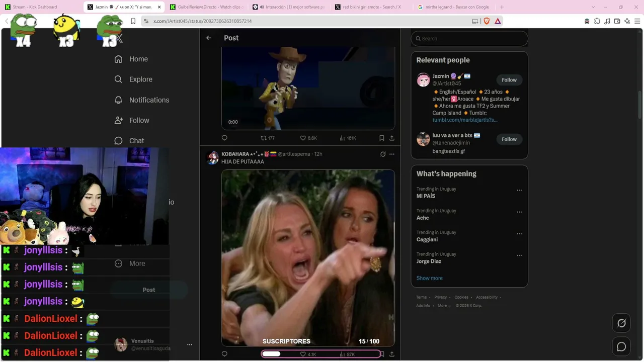Open more options on KOBAHARA's reply
The image size is (644, 362).
click(392, 154)
